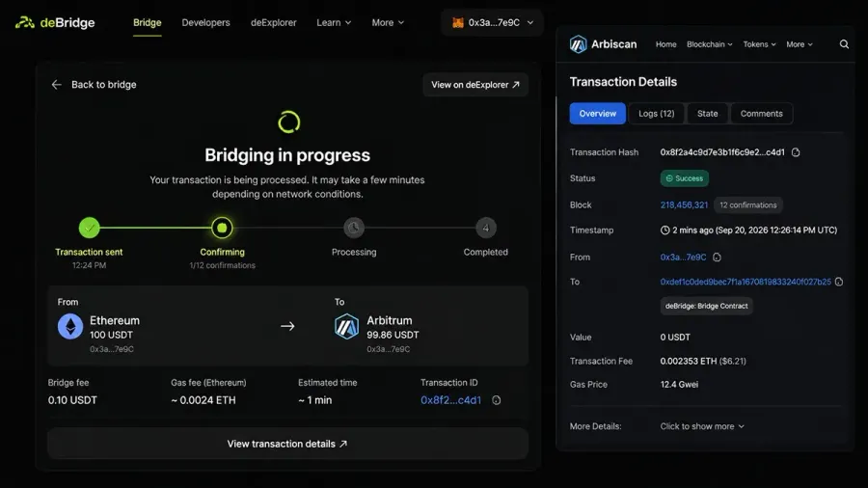Open the Bridge nav tab
868x488 pixels.
click(x=148, y=23)
